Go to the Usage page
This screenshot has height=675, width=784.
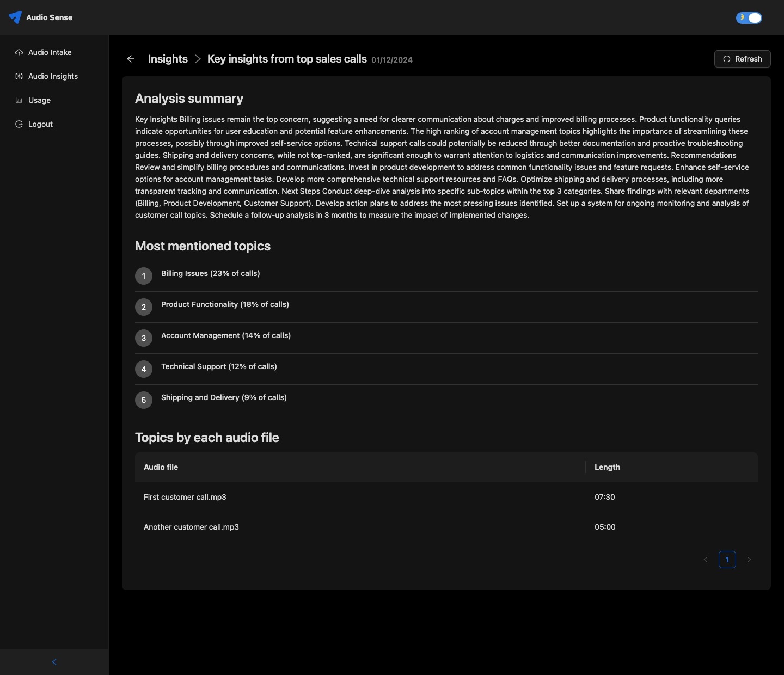(39, 100)
